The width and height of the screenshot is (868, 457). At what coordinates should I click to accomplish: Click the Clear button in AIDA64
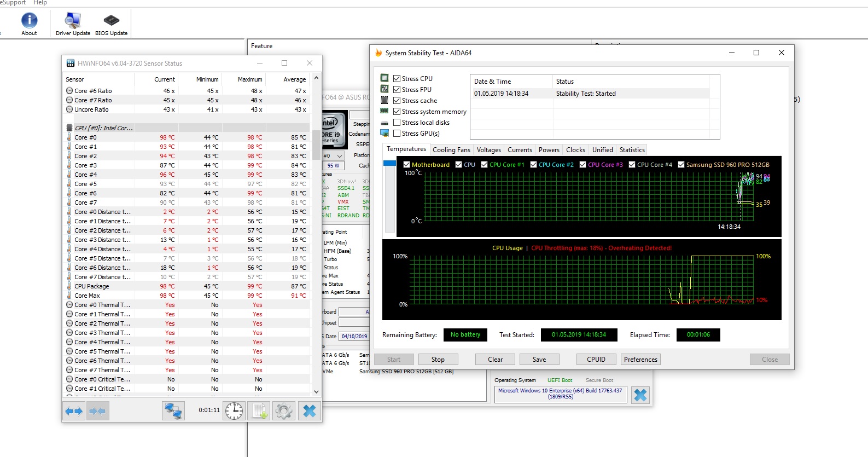click(x=495, y=360)
